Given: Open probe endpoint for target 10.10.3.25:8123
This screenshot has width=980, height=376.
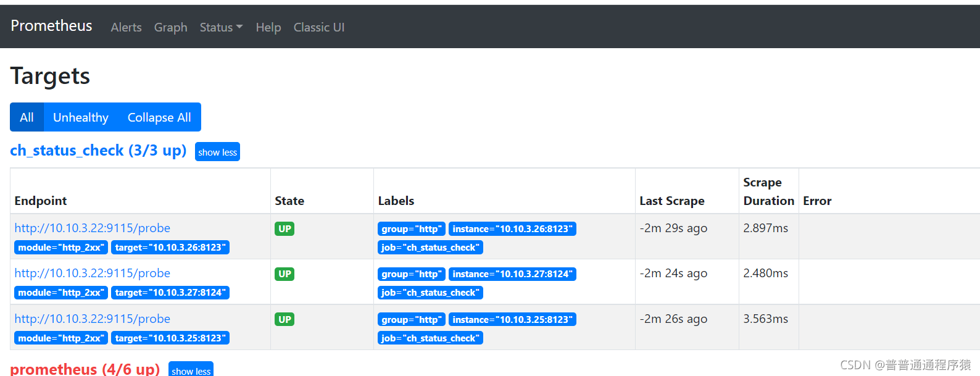Looking at the screenshot, I should tap(93, 319).
